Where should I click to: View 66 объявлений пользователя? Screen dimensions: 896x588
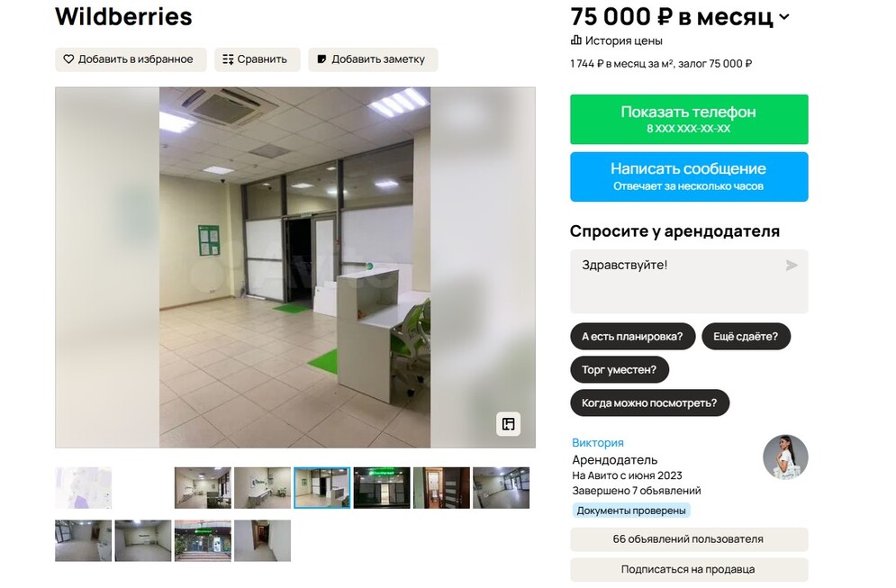point(689,539)
